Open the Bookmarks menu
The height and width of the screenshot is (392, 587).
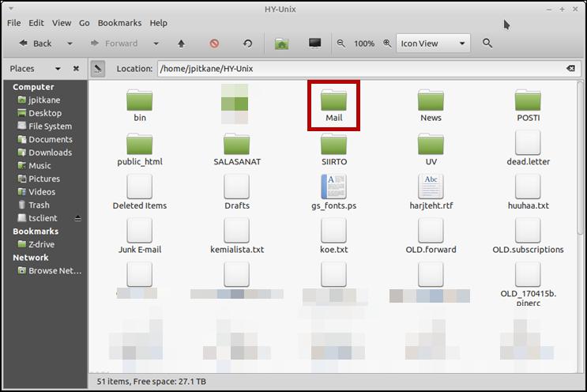[x=119, y=23]
